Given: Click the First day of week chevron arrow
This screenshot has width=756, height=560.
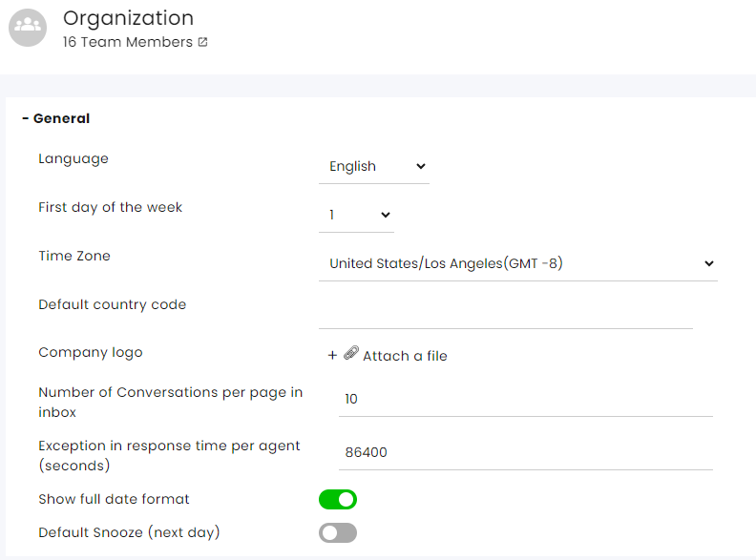Looking at the screenshot, I should coord(386,215).
